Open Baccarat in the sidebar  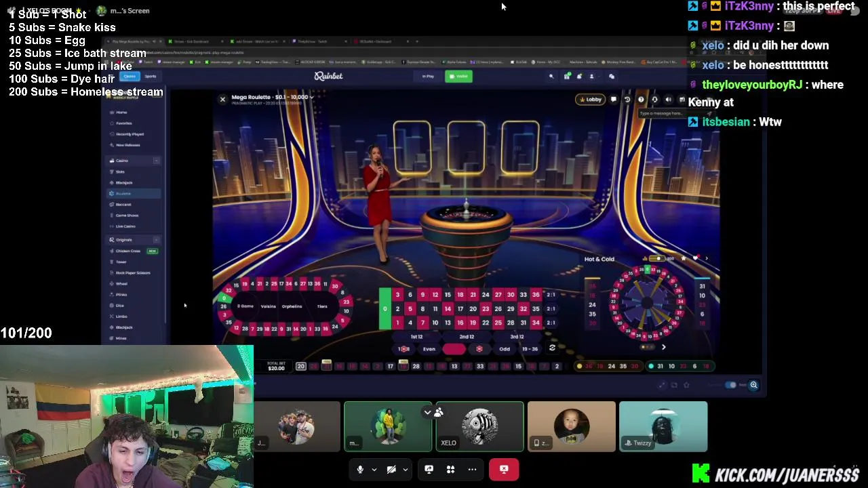(123, 204)
